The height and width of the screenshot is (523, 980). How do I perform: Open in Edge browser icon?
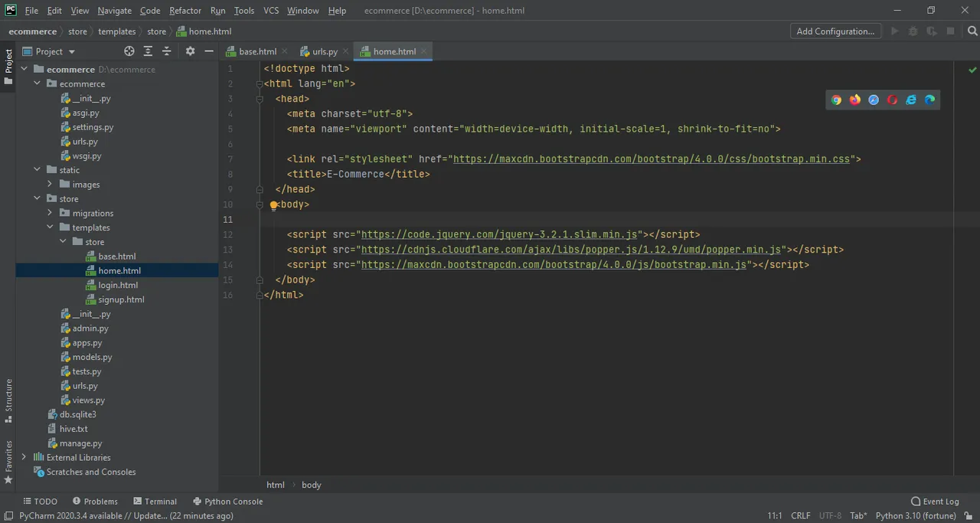tap(929, 100)
